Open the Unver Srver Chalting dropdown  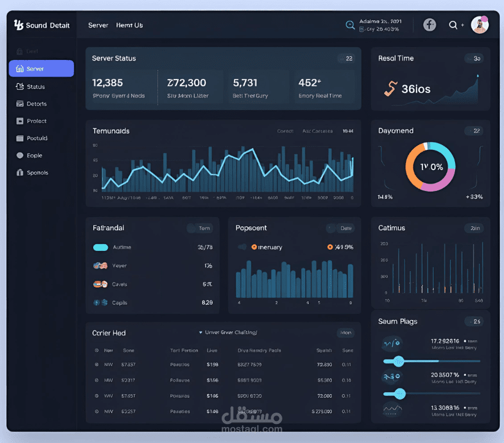[x=228, y=332]
